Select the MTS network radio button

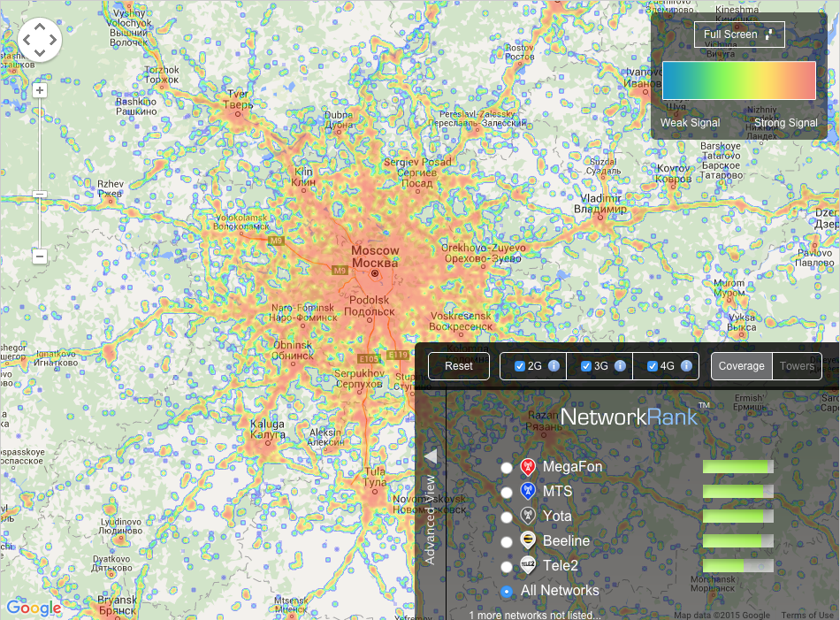tap(506, 492)
